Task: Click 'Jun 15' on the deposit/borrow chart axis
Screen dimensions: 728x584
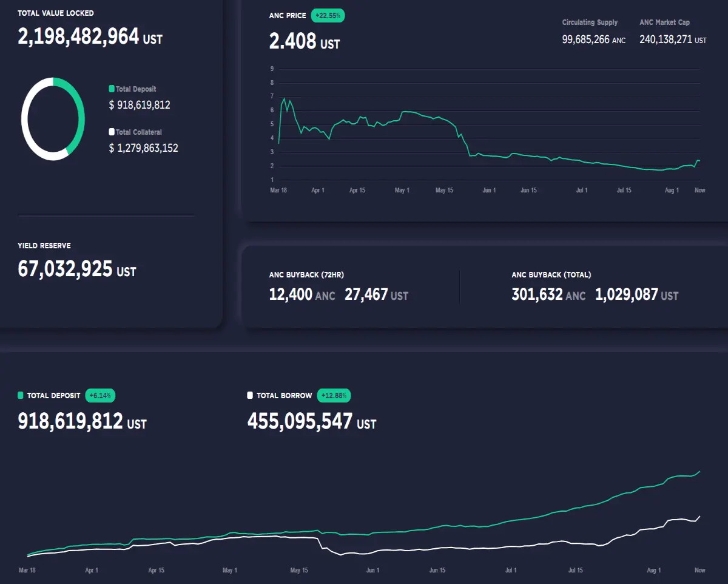Action: [437, 570]
